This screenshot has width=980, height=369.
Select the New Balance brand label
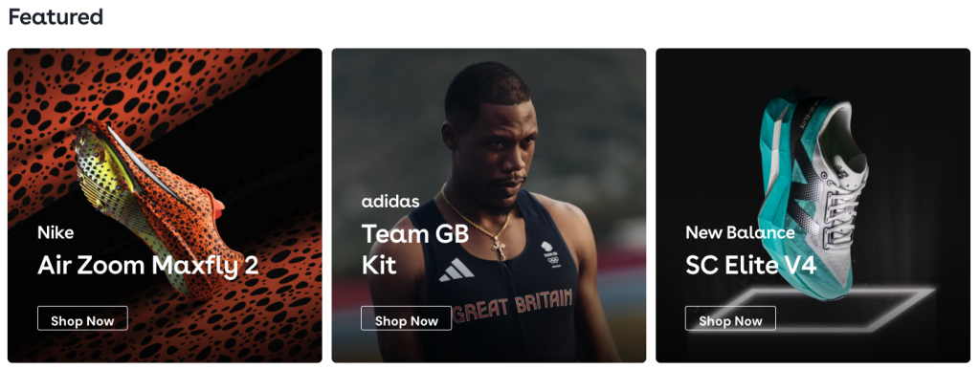point(740,233)
